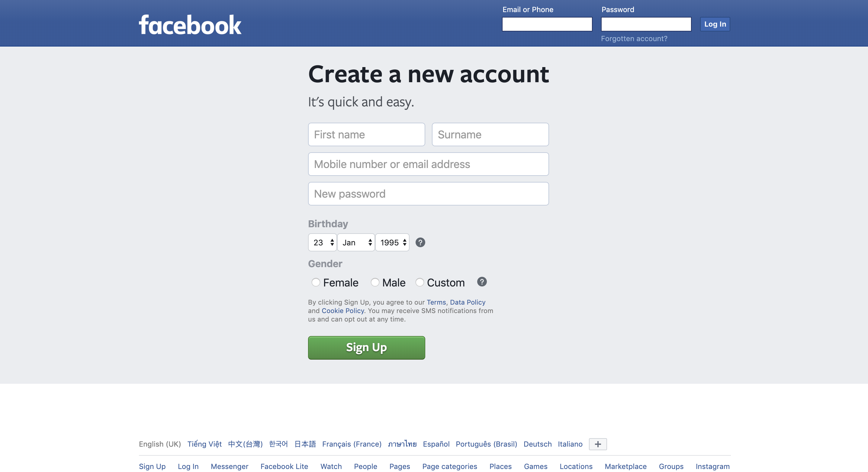
Task: Click the gender Custom help icon
Action: (481, 281)
